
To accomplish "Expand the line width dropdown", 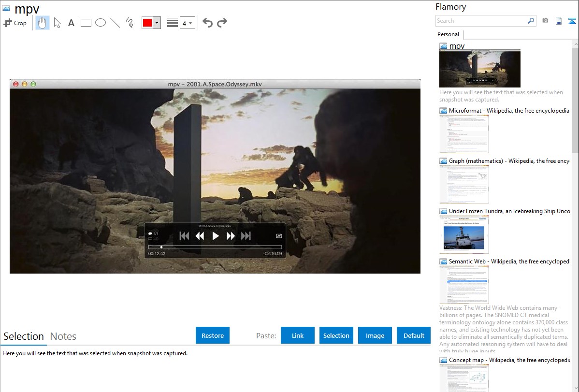I will click(x=188, y=23).
